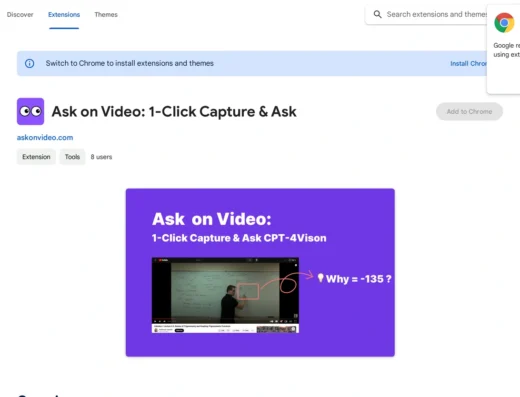520x397 pixels.
Task: Open the Discover tab
Action: point(20,15)
